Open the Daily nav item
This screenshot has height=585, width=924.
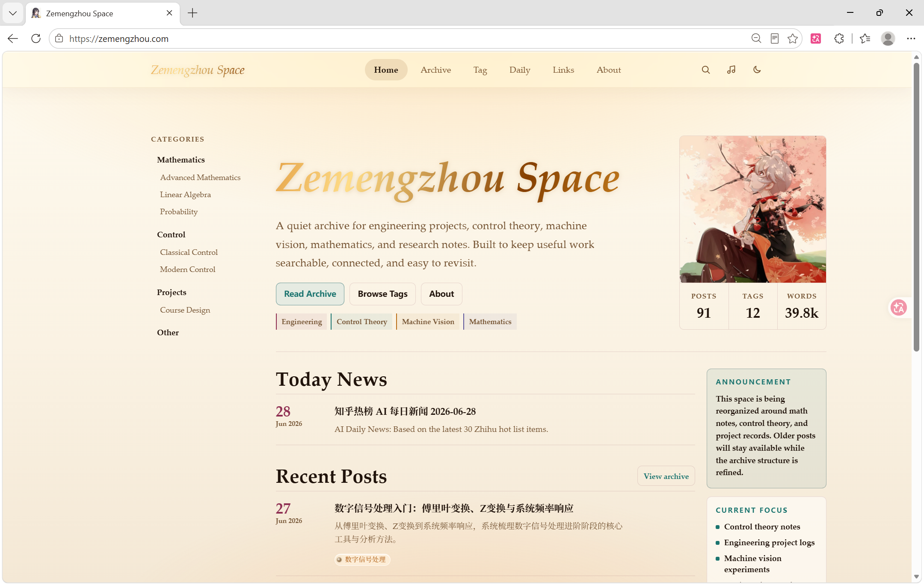[x=520, y=70]
